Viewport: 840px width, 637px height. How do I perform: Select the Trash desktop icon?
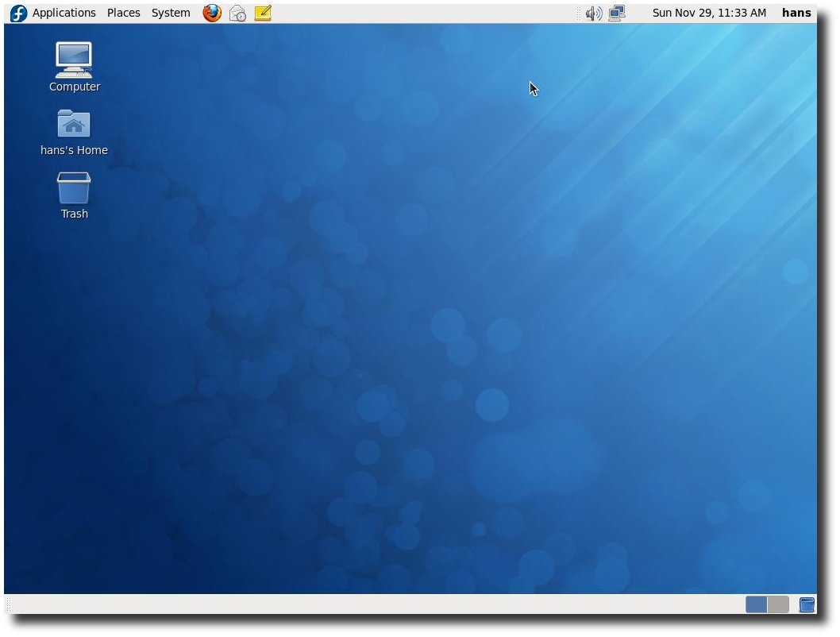pyautogui.click(x=74, y=195)
